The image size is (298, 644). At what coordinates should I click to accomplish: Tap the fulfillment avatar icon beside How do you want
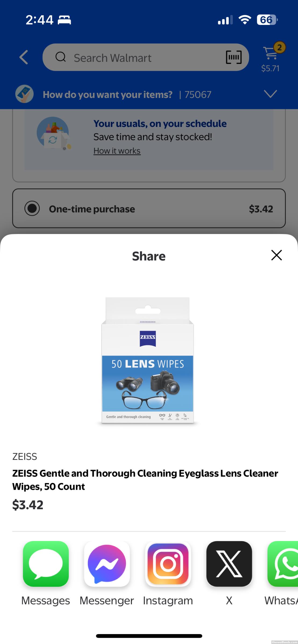(24, 94)
